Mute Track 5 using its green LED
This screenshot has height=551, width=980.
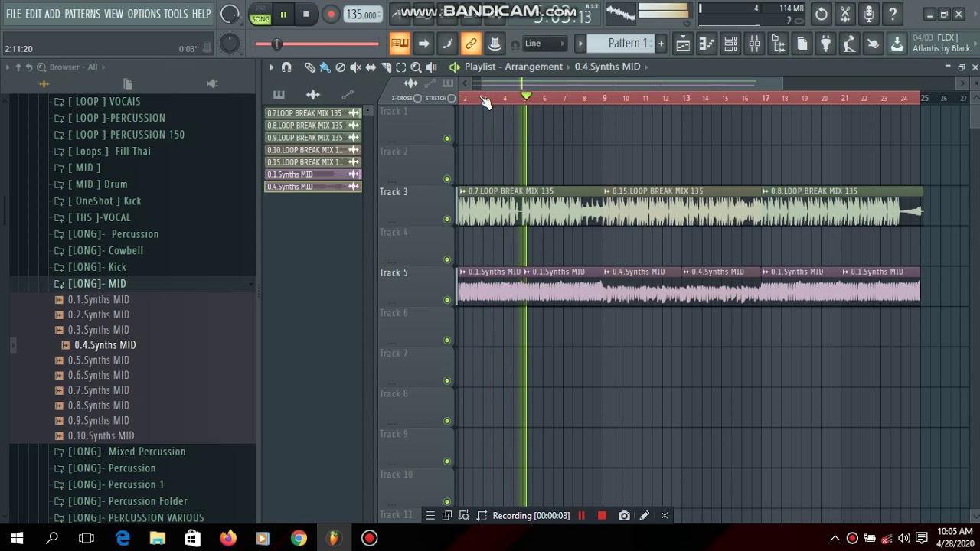[447, 300]
